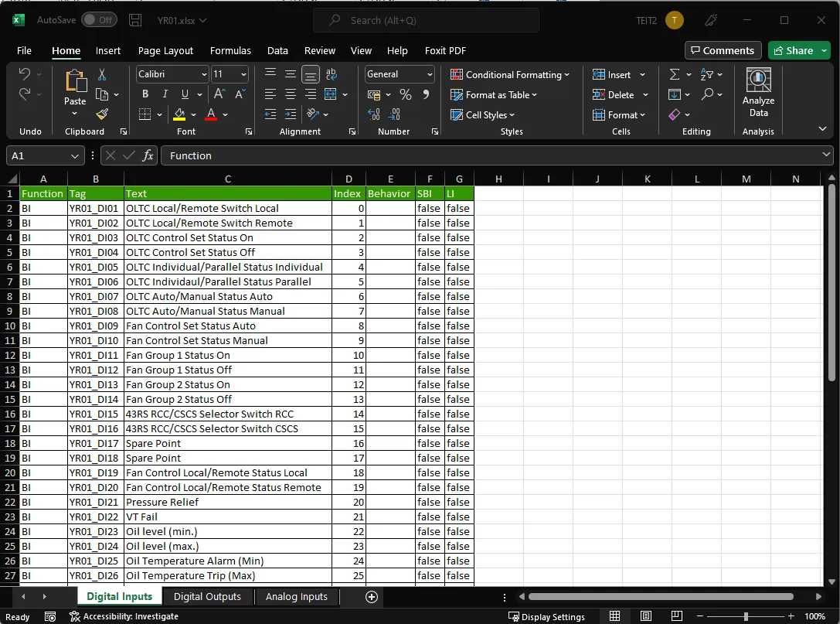Screen dimensions: 840x624
Task: Click the Comma Style icon
Action: tap(426, 95)
